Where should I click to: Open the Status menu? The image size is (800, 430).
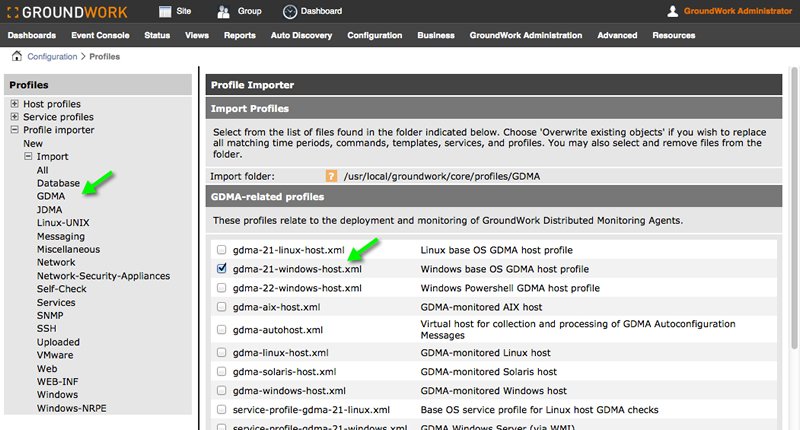tap(157, 36)
